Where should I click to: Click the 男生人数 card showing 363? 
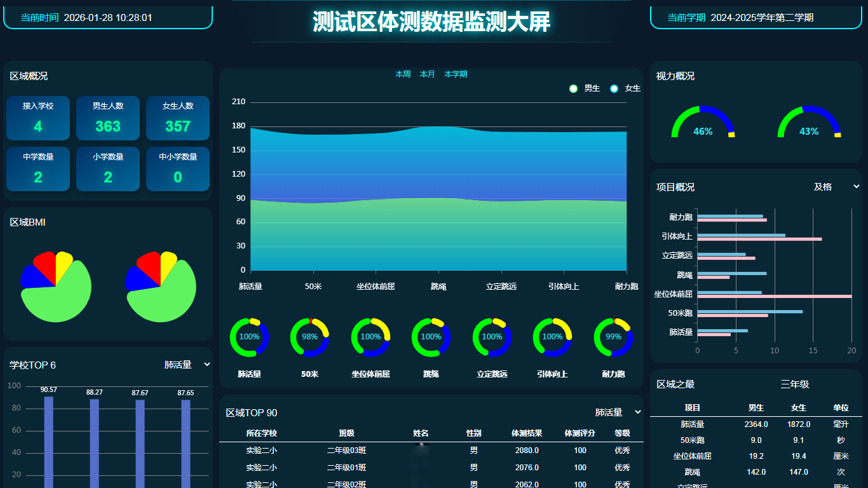coord(108,118)
